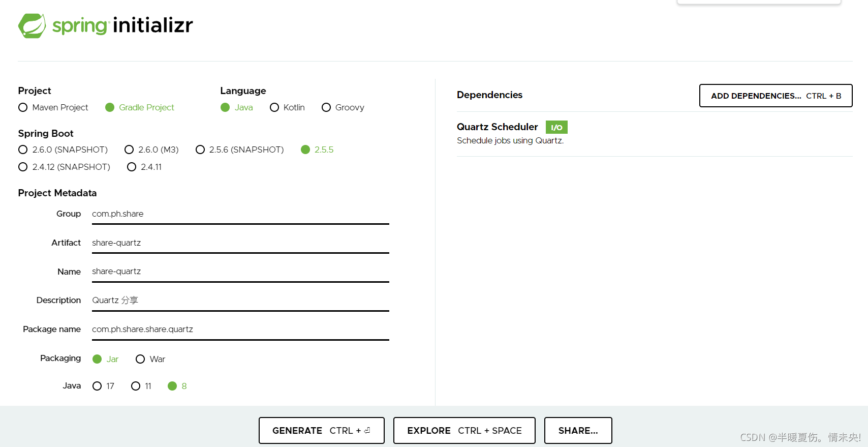
Task: Click the Project heading
Action: (x=35, y=91)
